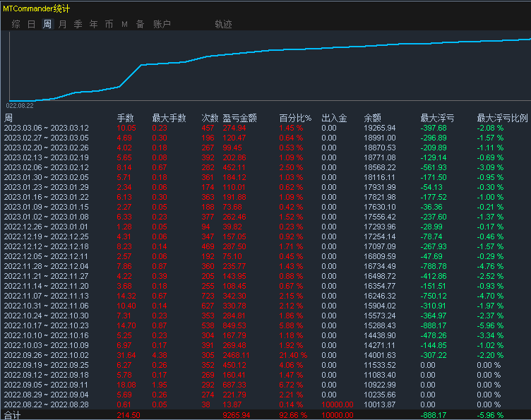Open the 备 notes tab
This screenshot has width=531, height=420.
click(140, 24)
